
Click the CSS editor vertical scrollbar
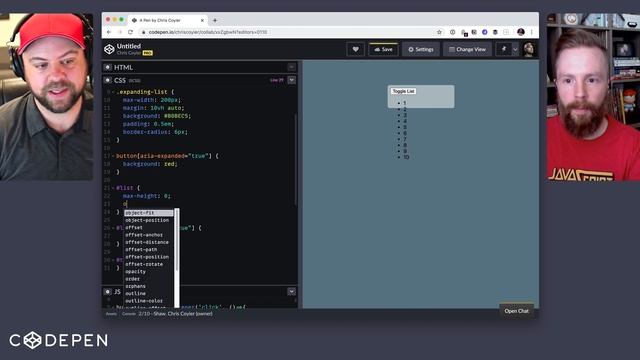click(296, 159)
